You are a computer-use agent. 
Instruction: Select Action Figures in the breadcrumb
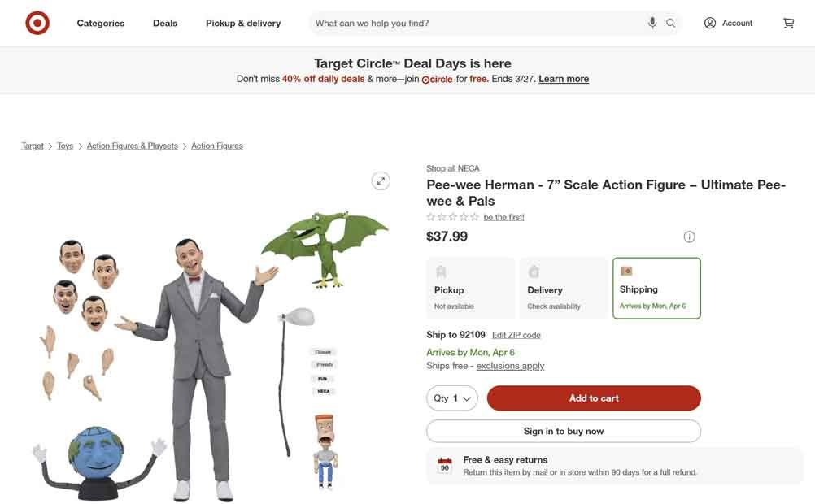216,144
